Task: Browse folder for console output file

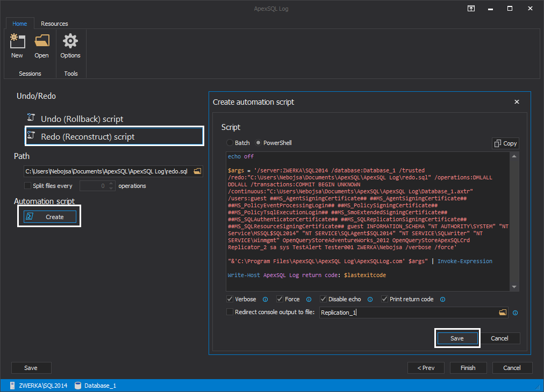Action: pyautogui.click(x=503, y=313)
